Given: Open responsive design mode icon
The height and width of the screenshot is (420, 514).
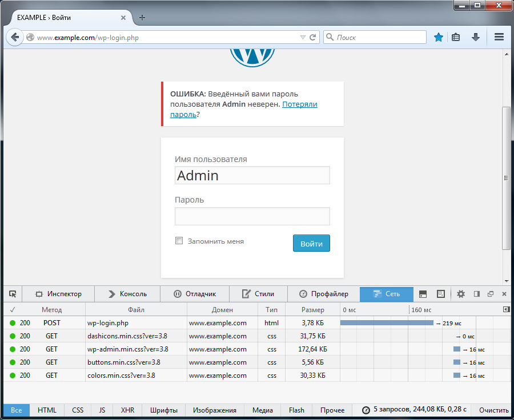Looking at the screenshot, I should (441, 294).
